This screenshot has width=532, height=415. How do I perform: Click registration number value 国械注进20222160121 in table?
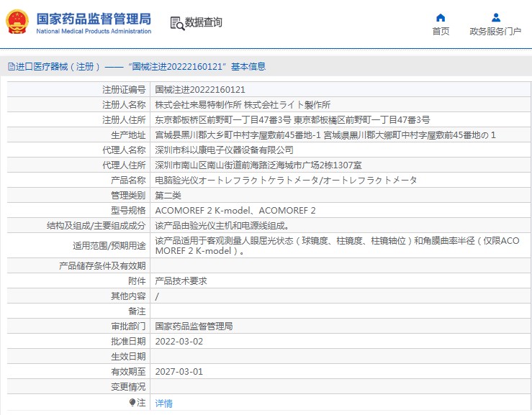coord(200,90)
